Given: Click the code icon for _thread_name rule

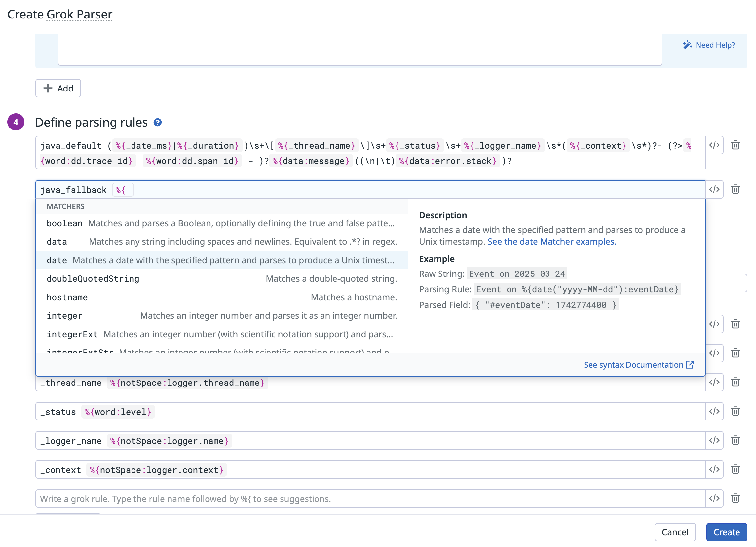Looking at the screenshot, I should (x=714, y=383).
